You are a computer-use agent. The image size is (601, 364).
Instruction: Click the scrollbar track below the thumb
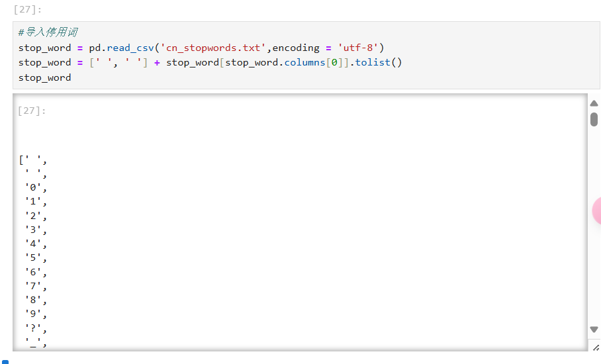[x=594, y=265]
